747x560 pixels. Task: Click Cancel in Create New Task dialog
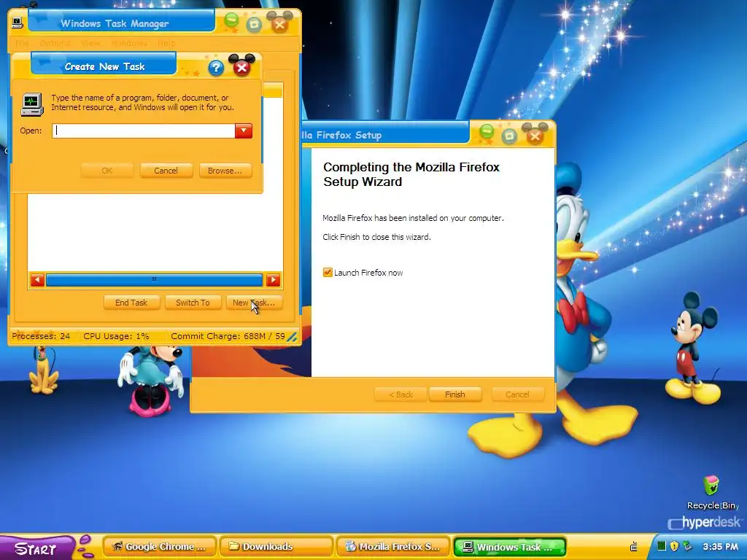click(166, 171)
